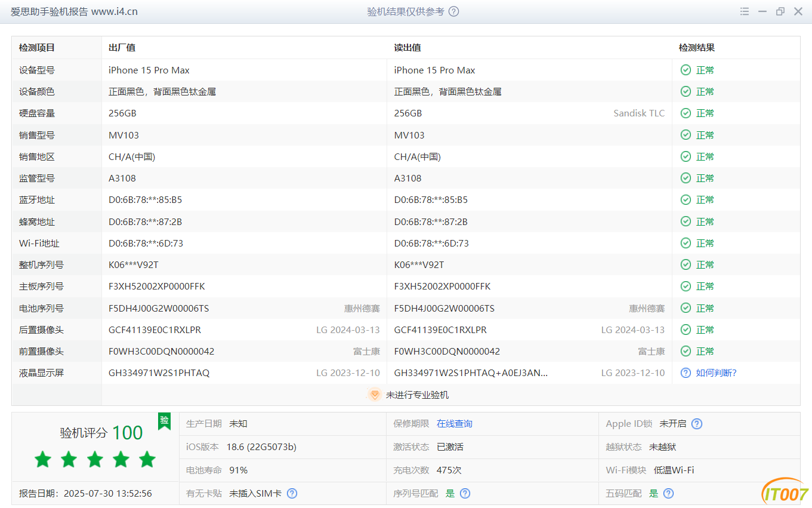Click green check icon in 电池序列号 row
This screenshot has height=508, width=812.
686,308
